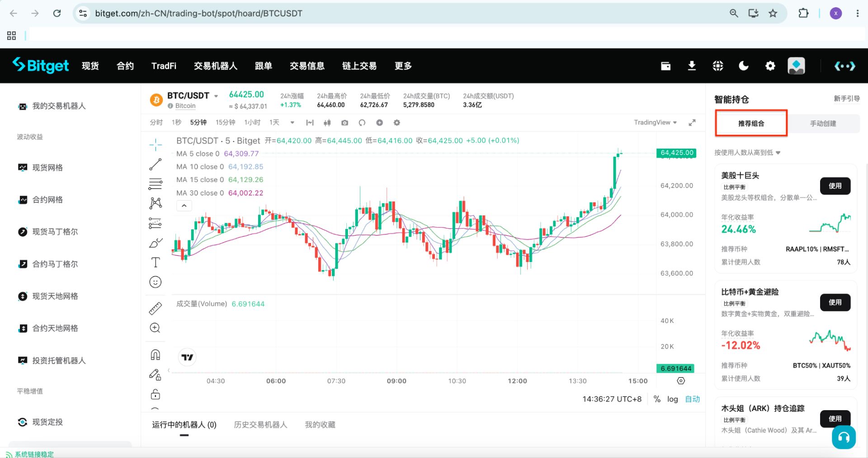
Task: Bookmark page with star icon
Action: tap(773, 14)
